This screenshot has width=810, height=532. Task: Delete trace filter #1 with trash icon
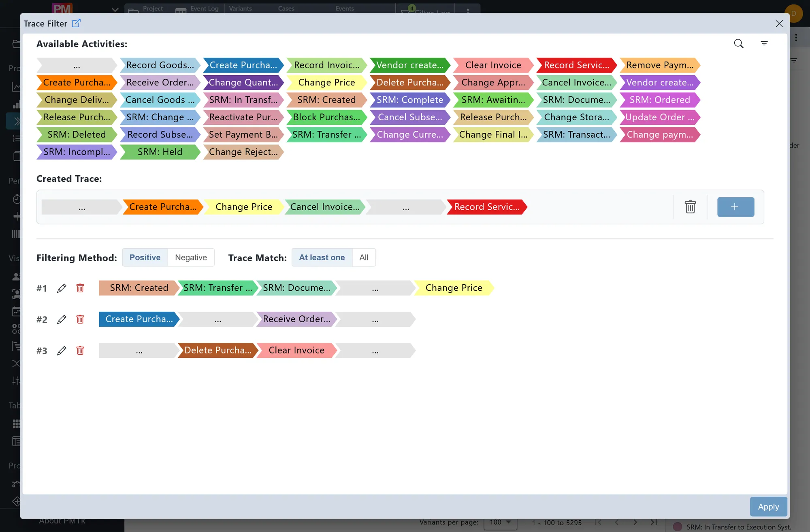click(80, 288)
